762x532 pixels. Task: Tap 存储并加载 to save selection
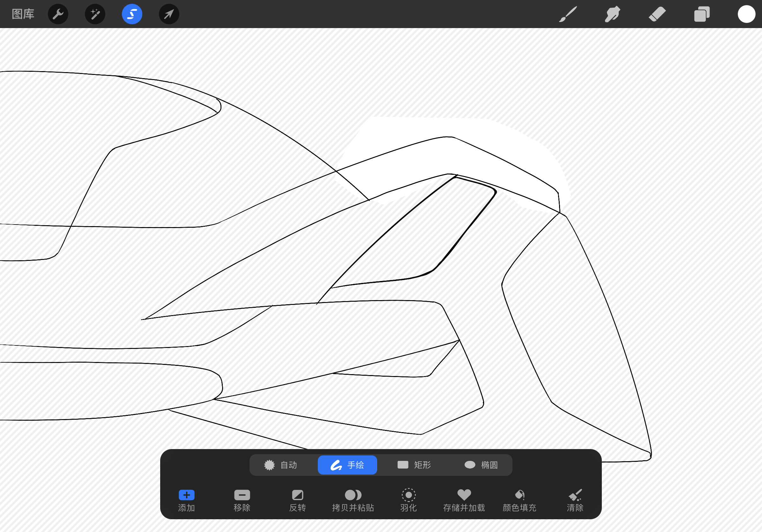(x=464, y=500)
